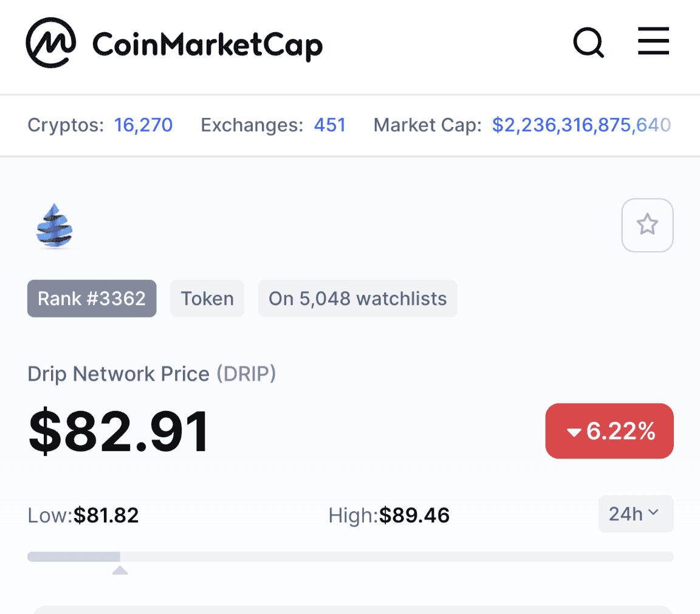Open the price period selector showing 24h
This screenshot has width=700, height=614.
pyautogui.click(x=636, y=514)
